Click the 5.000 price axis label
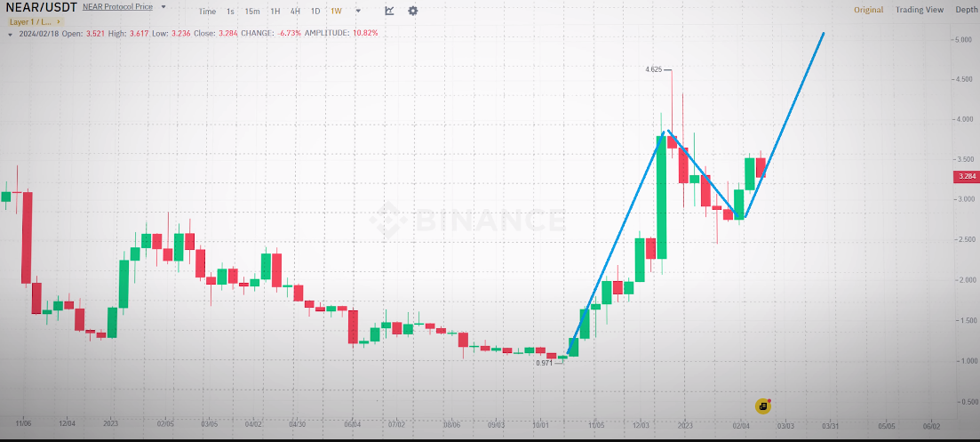The image size is (980, 442). point(962,39)
